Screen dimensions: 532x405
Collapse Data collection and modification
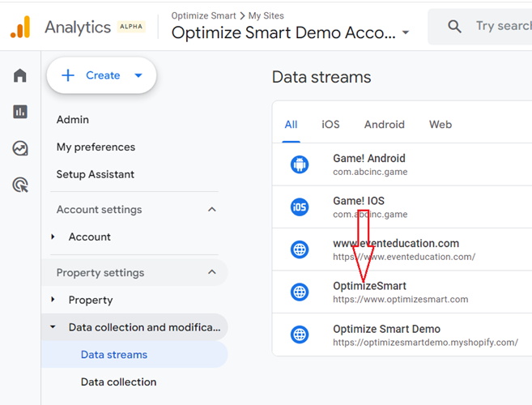(53, 327)
